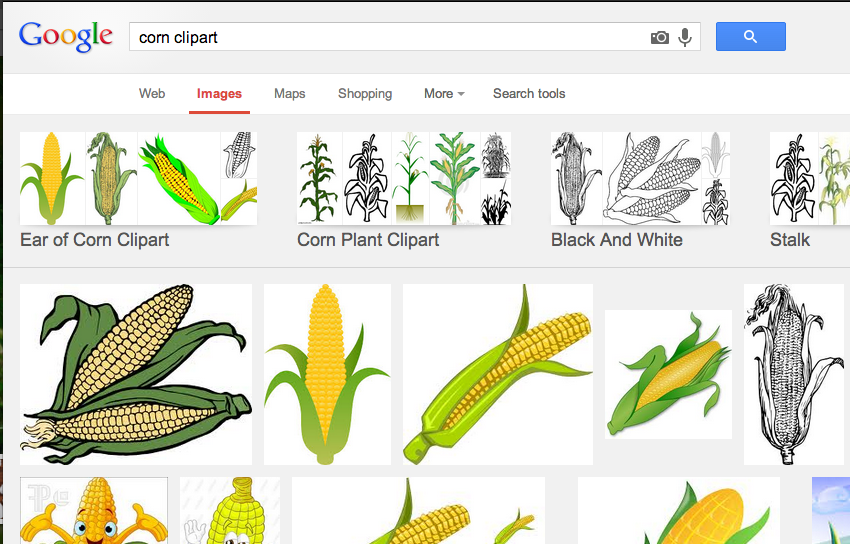
Task: Open the two stacked corn ears image
Action: (x=136, y=375)
